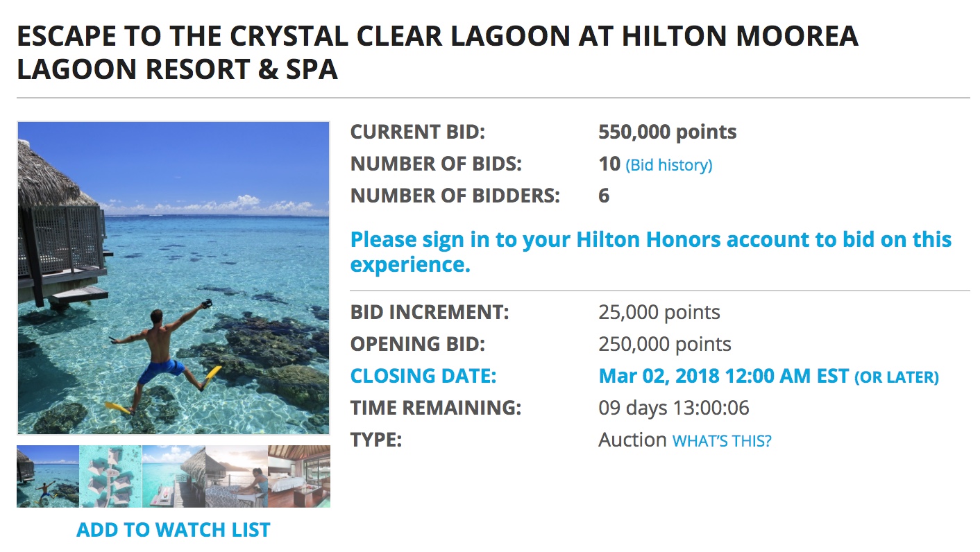Click the 250,000 points opening bid value
The image size is (980, 552).
(x=664, y=344)
